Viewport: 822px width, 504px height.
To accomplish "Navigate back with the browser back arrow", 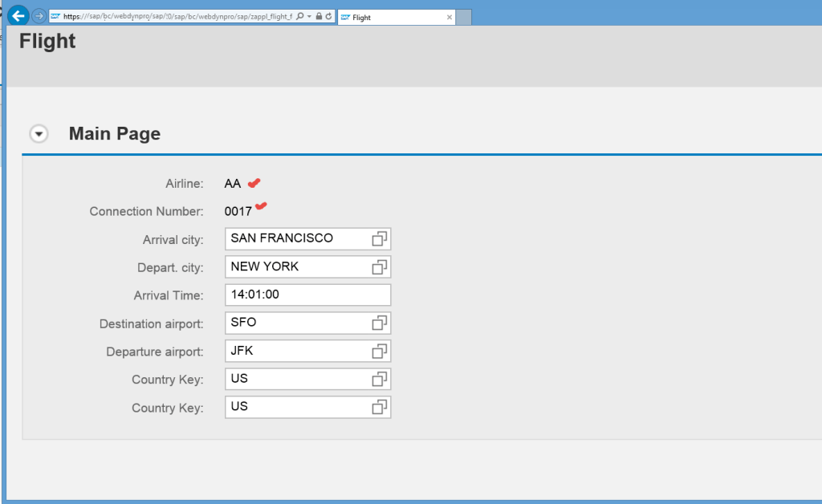I will pyautogui.click(x=18, y=14).
